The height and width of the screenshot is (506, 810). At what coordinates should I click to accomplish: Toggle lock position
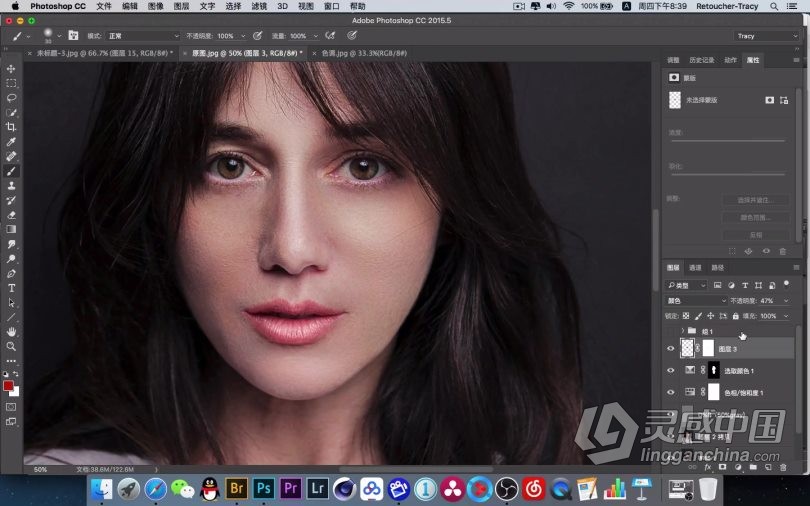point(710,315)
